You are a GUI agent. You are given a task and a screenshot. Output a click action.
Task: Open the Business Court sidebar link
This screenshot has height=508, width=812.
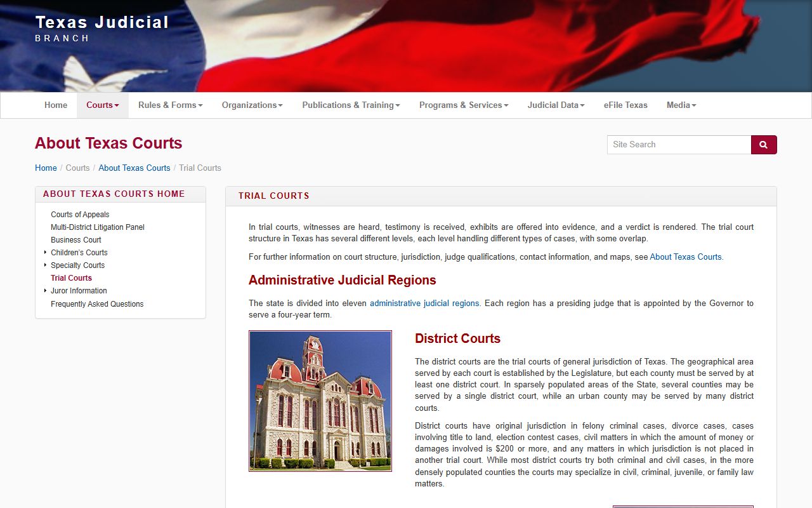click(x=76, y=240)
